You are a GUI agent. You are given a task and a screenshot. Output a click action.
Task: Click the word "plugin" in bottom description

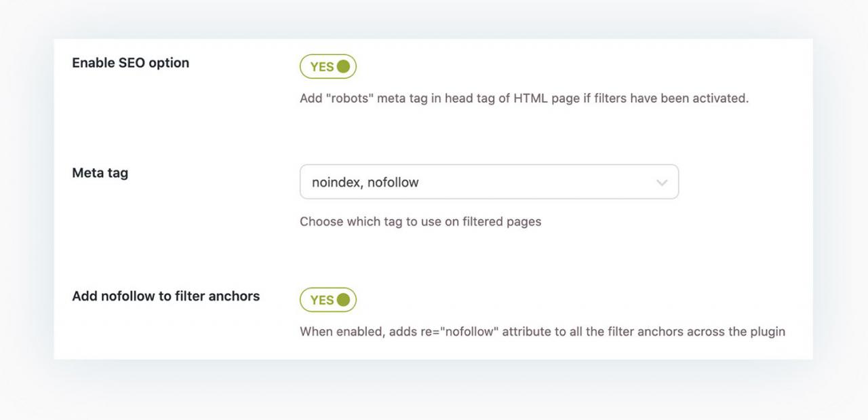(767, 332)
